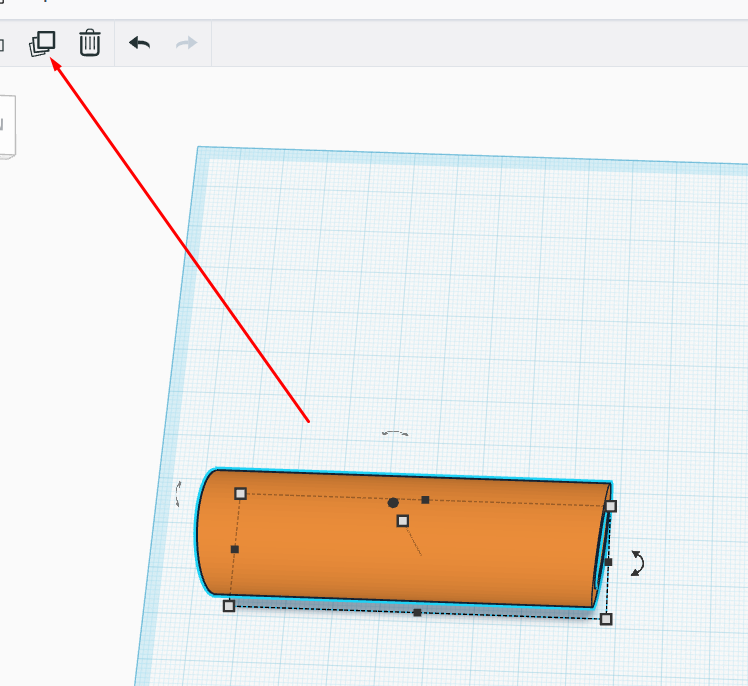Image resolution: width=748 pixels, height=686 pixels.
Task: Delete the selected shape with trash icon
Action: click(x=90, y=43)
